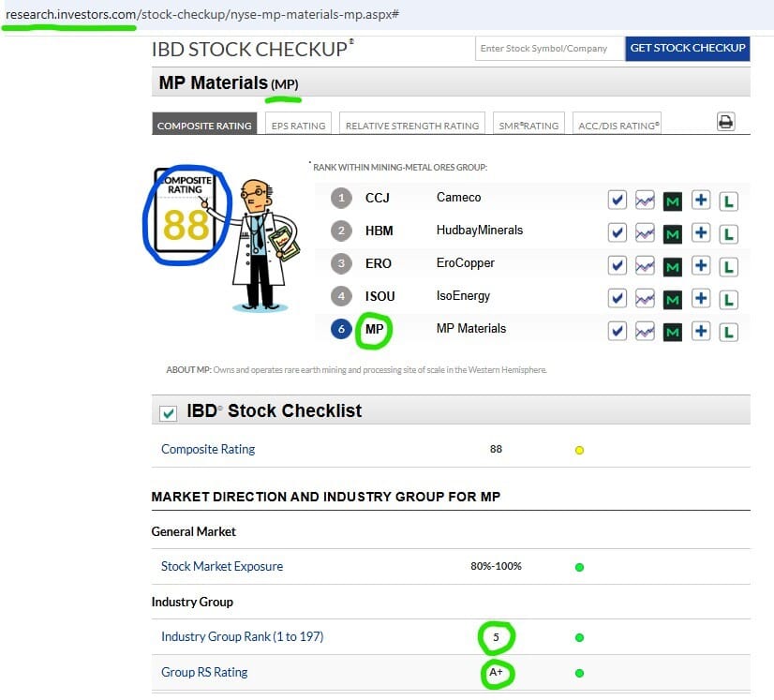Click the plus icon in the MP Materials row
The height and width of the screenshot is (700, 774).
[x=701, y=331]
